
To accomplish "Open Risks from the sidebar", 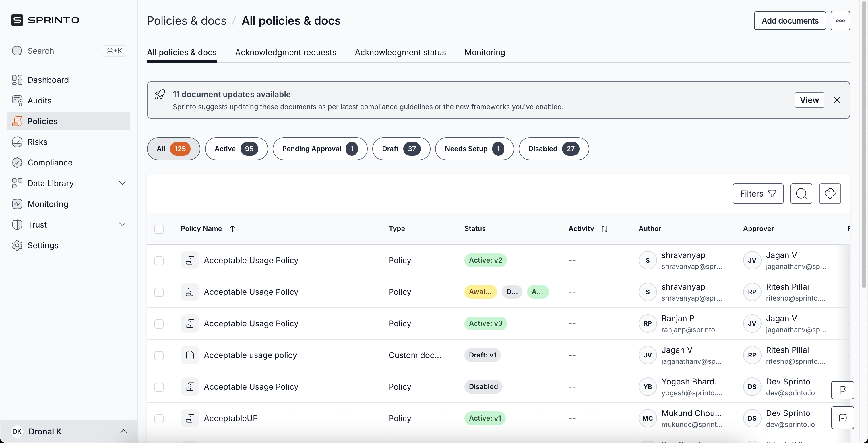I will pos(37,142).
